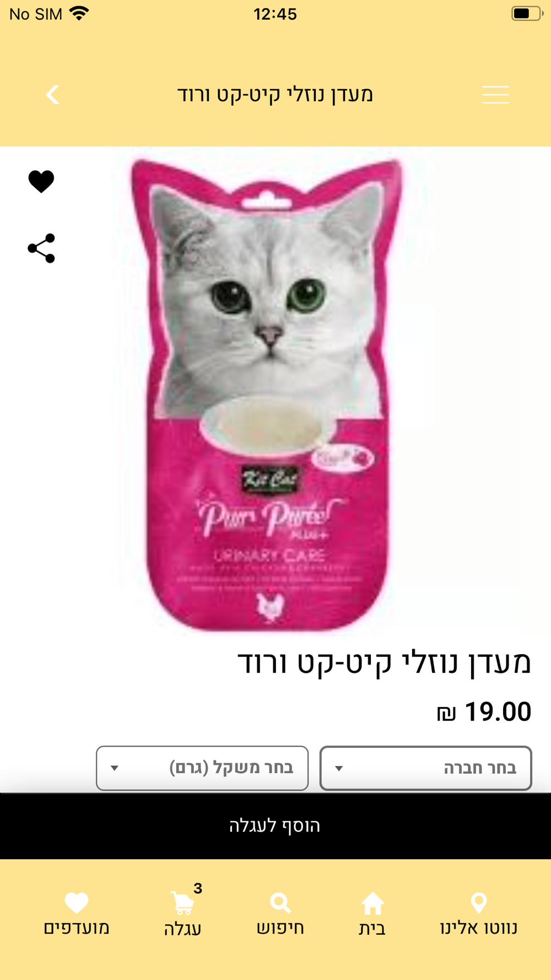Open the בחר משקל (גרם) dropdown
The image size is (551, 980).
pos(202,768)
